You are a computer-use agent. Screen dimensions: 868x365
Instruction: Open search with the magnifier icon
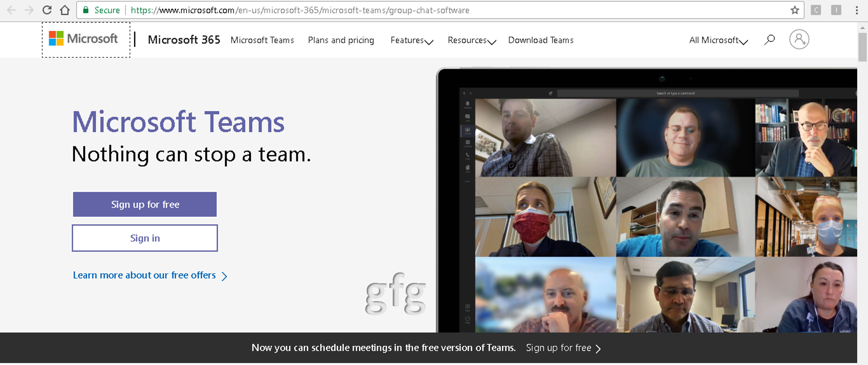[x=769, y=40]
